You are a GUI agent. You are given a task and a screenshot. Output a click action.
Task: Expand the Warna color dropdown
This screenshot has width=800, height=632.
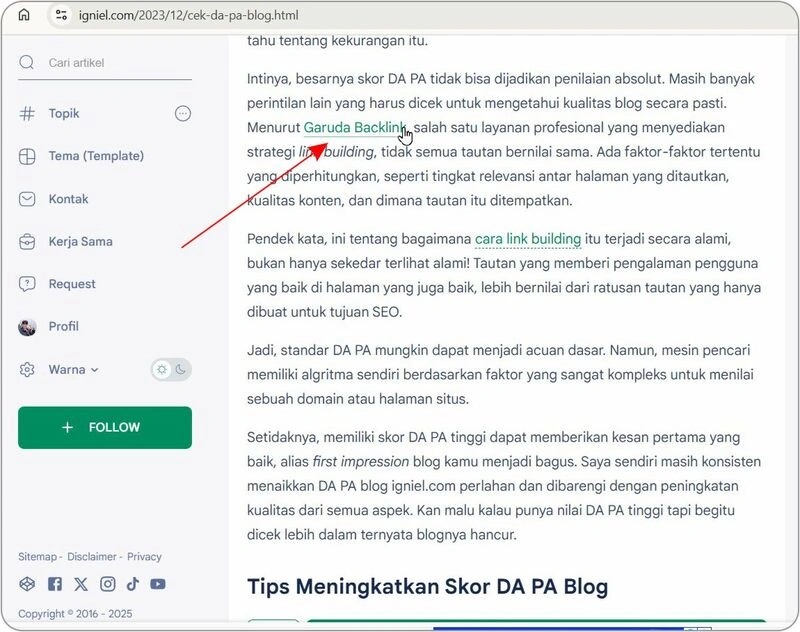[x=73, y=369]
